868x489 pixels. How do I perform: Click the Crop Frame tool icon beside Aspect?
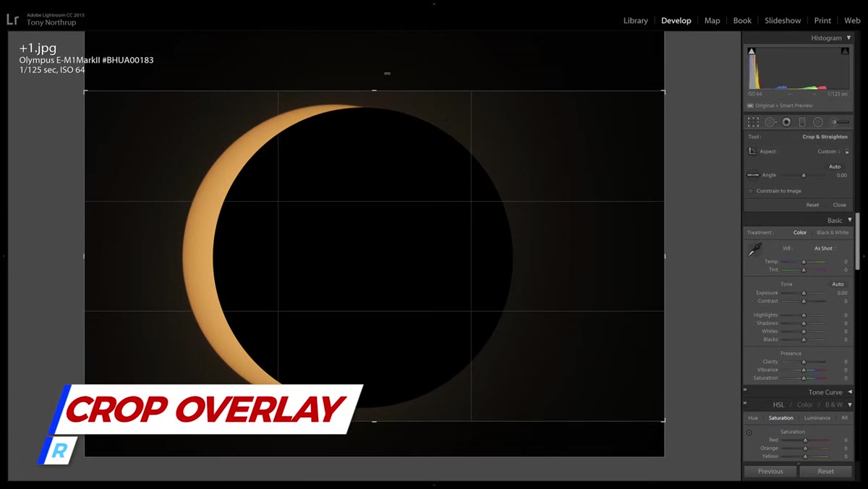(x=752, y=151)
